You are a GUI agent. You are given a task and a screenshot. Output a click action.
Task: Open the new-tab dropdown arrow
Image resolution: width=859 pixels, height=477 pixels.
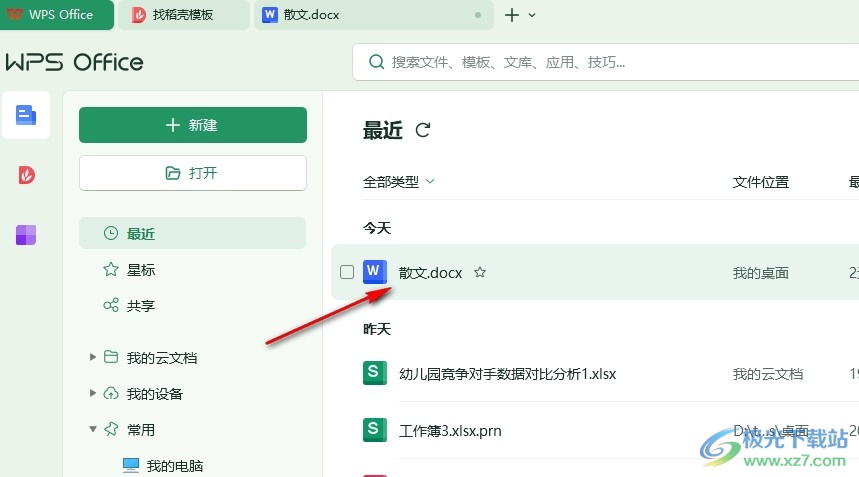[x=532, y=15]
